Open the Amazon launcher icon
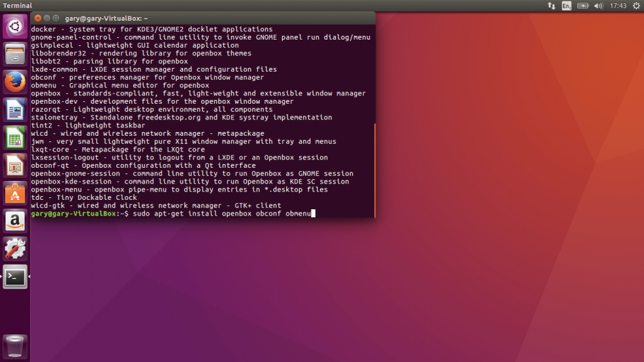Viewport: 644px width, 362px height. coord(15,221)
